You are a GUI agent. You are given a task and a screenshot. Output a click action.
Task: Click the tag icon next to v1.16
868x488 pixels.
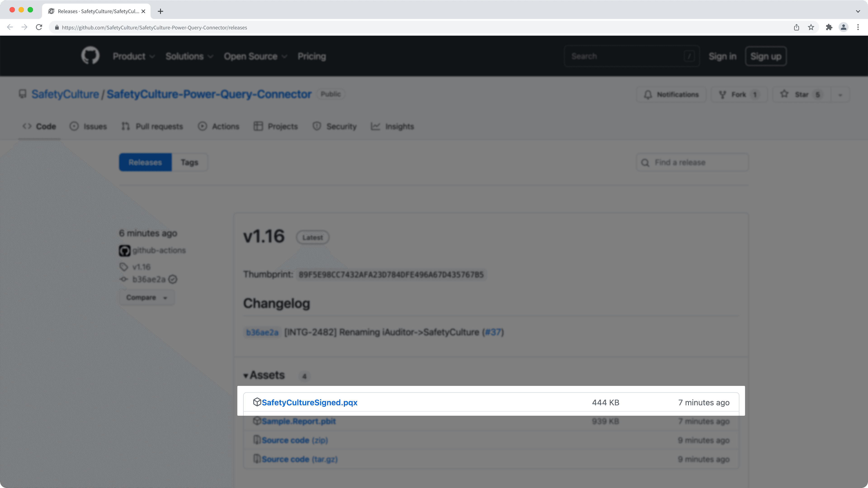(x=123, y=267)
